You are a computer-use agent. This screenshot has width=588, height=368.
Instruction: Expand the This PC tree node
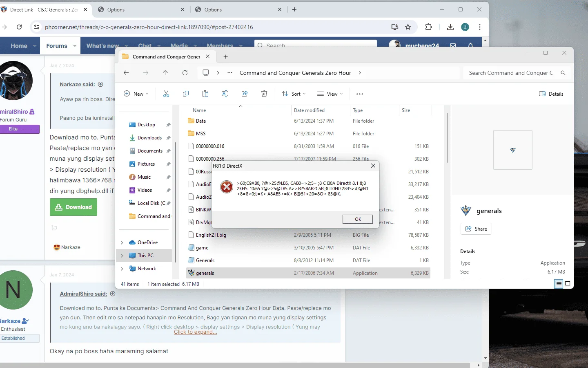pos(122,256)
